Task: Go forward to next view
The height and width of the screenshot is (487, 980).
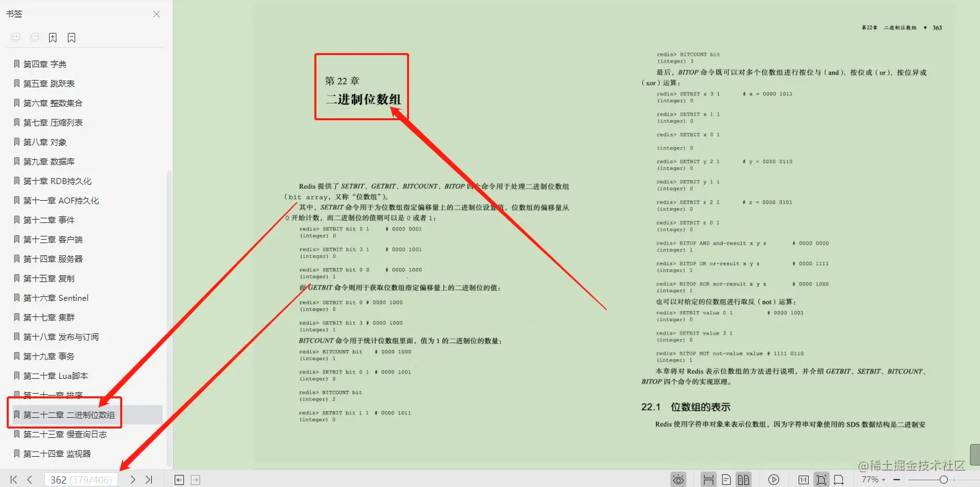Action: coord(195,480)
